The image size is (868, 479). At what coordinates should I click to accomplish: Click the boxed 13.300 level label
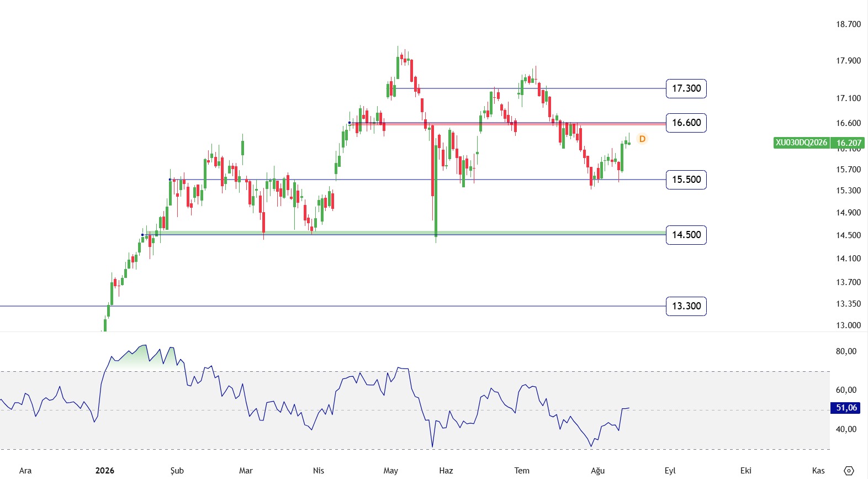[686, 306]
